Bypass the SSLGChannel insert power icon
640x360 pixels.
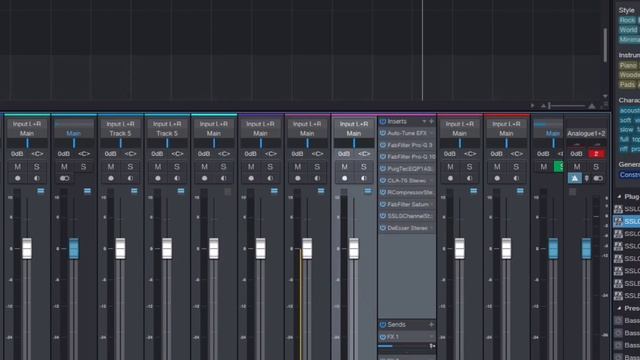tap(383, 216)
